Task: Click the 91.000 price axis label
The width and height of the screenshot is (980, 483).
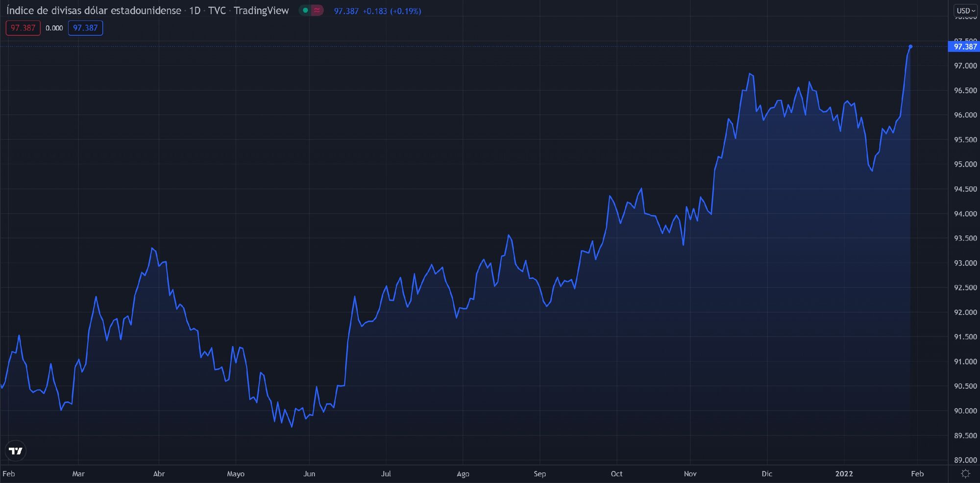Action: click(x=965, y=362)
